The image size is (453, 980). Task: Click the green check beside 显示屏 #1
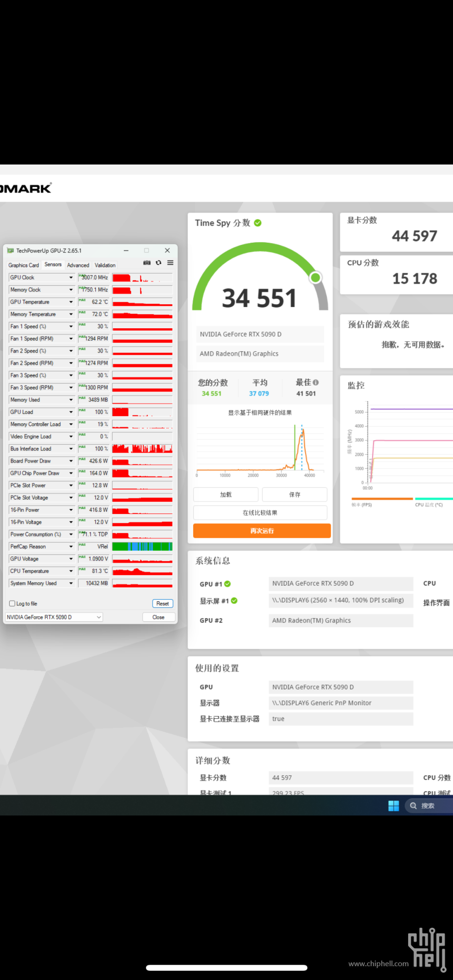coord(234,600)
